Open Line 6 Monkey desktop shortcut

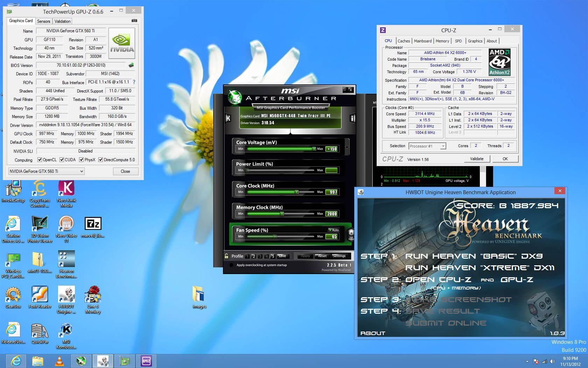pos(93,300)
